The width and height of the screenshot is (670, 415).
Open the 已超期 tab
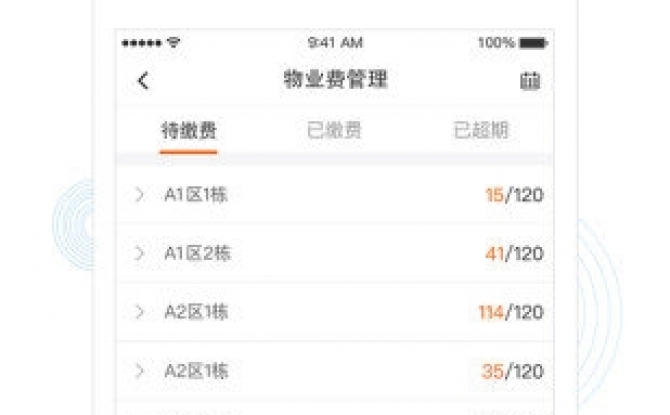[481, 130]
